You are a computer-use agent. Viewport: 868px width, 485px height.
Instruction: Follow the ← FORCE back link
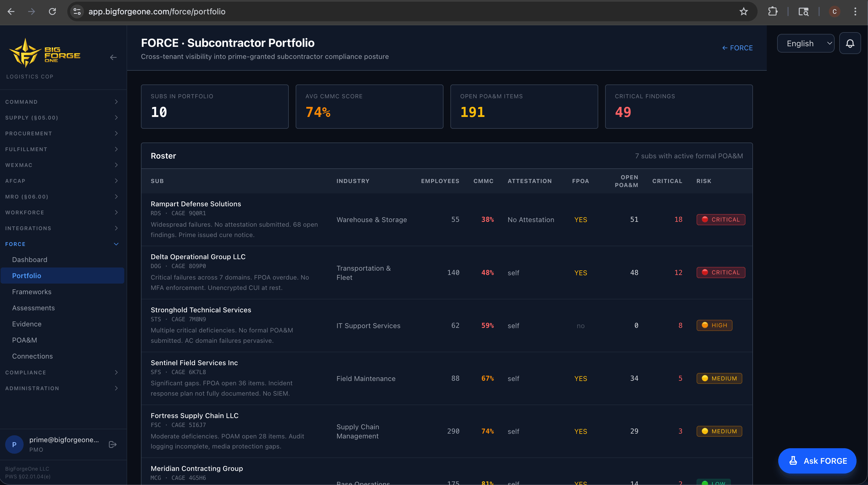737,48
